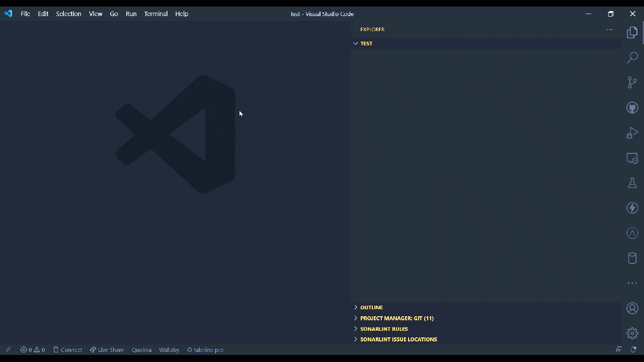The height and width of the screenshot is (362, 644).
Task: Open the Search view in the activity bar
Action: point(632,57)
